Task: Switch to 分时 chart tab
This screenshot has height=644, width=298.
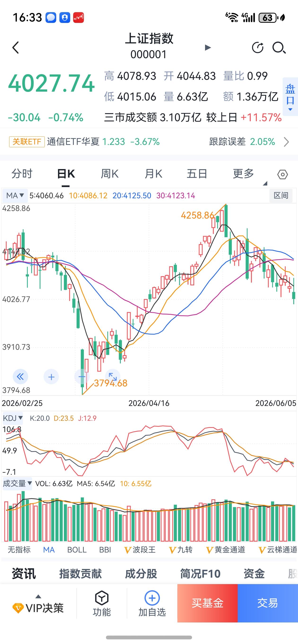Action: (x=22, y=174)
